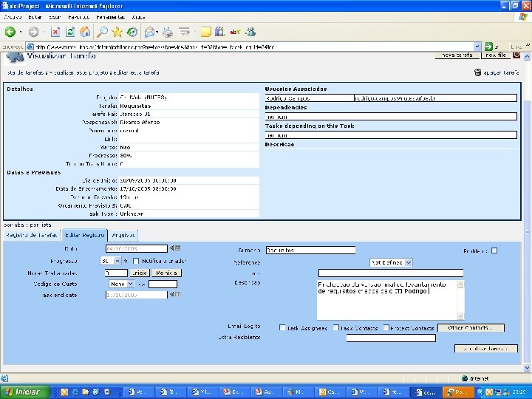Click the submit button below Extra Recipients

coord(486,349)
